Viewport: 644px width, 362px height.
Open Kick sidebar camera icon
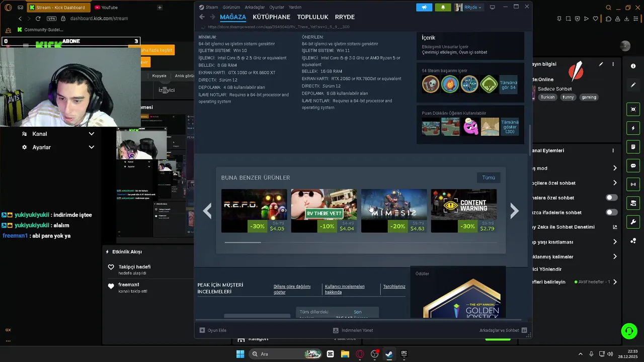[633, 203]
